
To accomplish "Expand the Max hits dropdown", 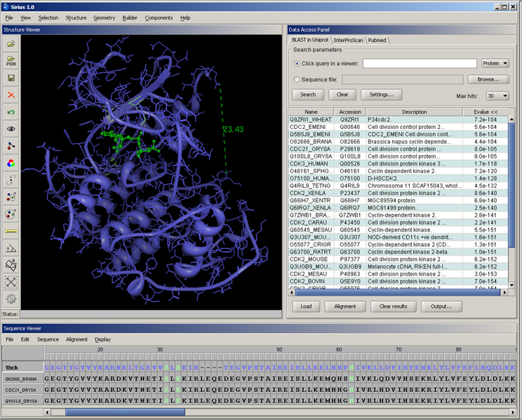I will (497, 95).
